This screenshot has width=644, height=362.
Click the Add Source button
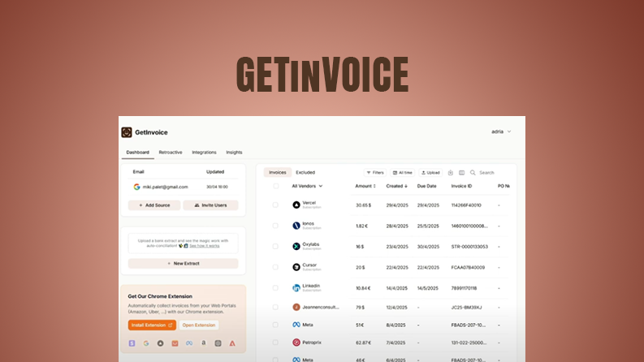[x=154, y=205]
